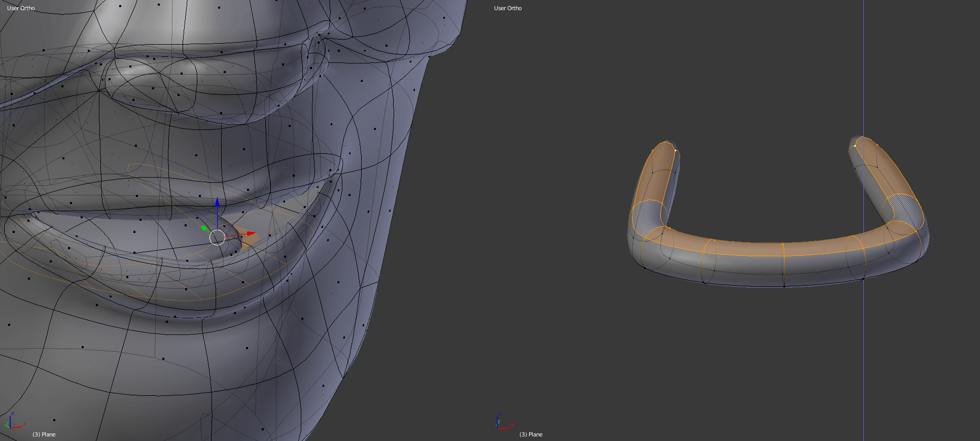Select the white vertex atop the left tube arm

point(676,150)
